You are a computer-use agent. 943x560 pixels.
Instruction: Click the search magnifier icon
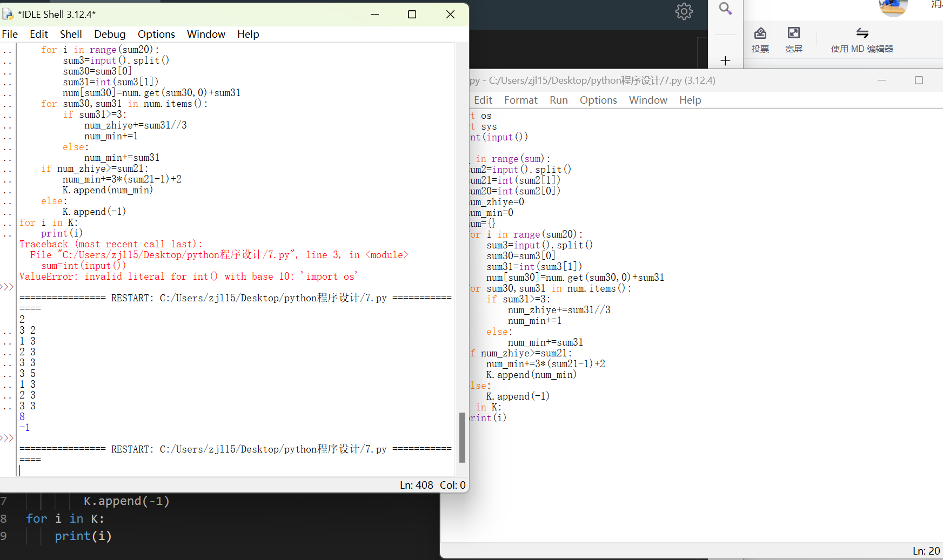725,8
